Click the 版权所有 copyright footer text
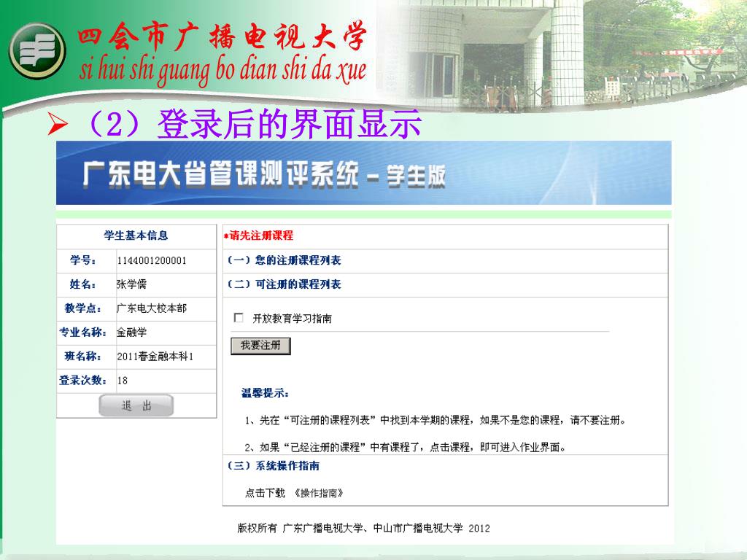The height and width of the screenshot is (560, 747). click(363, 528)
